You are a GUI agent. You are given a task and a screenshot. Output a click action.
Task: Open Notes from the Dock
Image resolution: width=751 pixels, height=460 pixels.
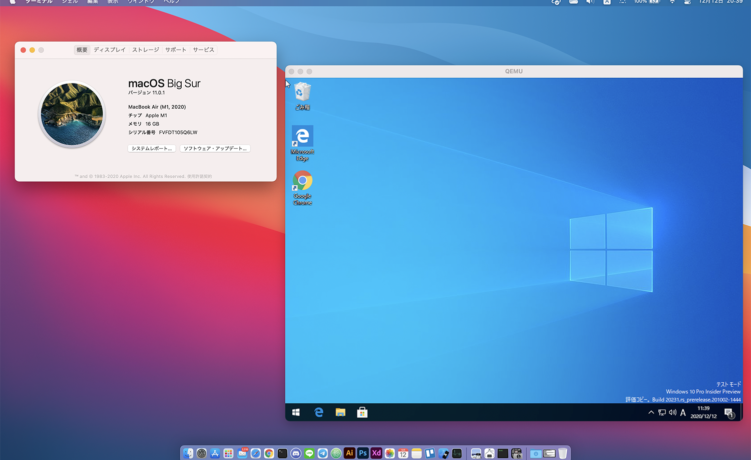coord(417,453)
